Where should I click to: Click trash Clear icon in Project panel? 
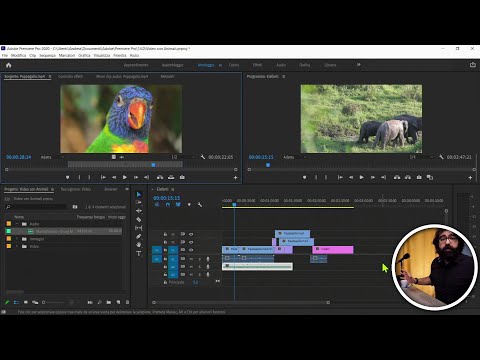(127, 302)
